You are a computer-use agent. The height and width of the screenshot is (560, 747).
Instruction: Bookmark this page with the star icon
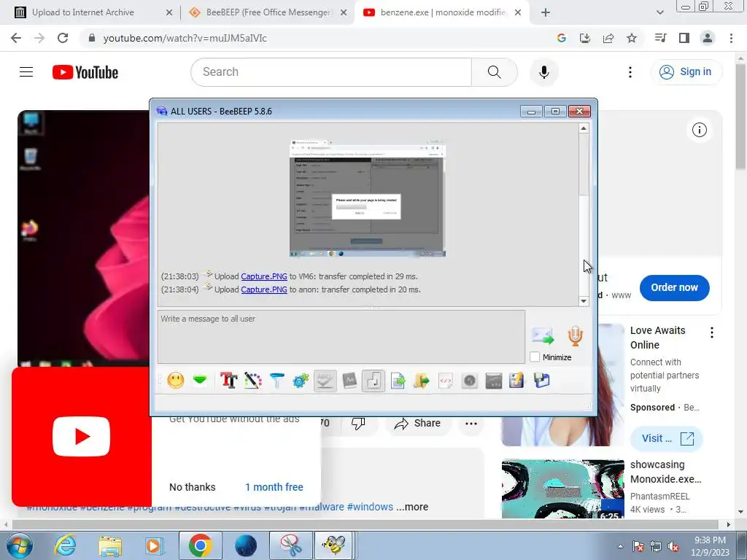coord(632,38)
